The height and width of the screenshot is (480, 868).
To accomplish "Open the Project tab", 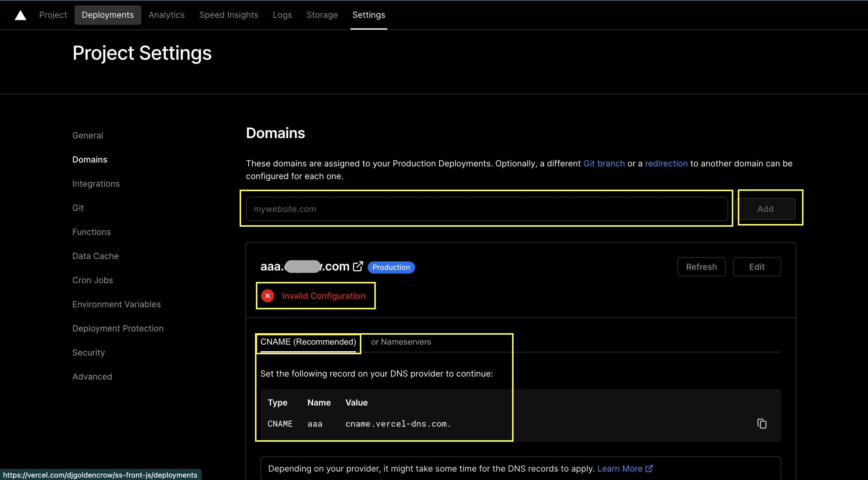I will (53, 15).
